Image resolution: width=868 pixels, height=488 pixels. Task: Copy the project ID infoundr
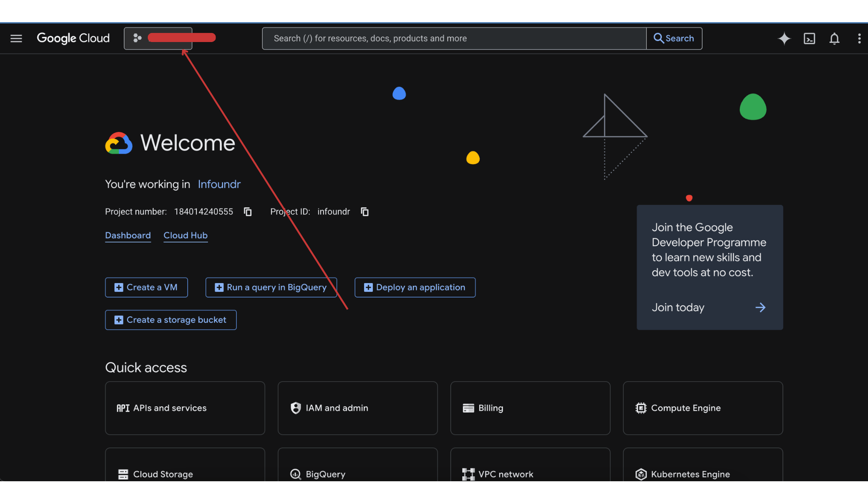coord(364,211)
